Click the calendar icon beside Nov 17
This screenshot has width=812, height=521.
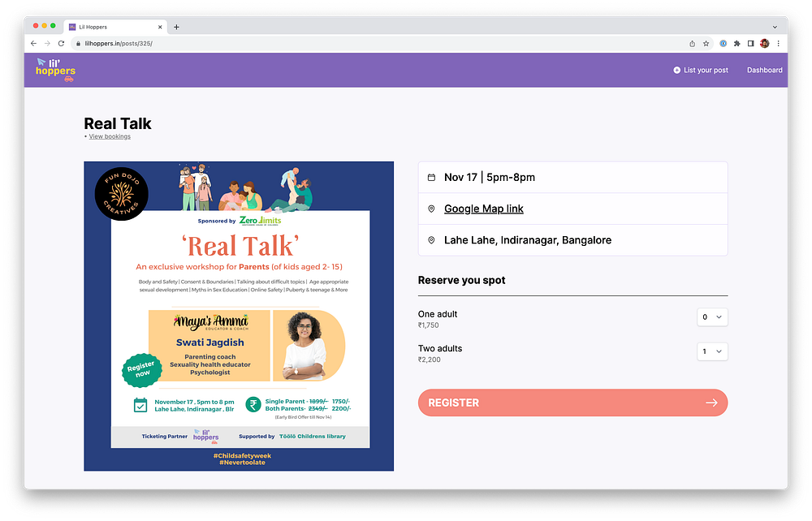(431, 178)
